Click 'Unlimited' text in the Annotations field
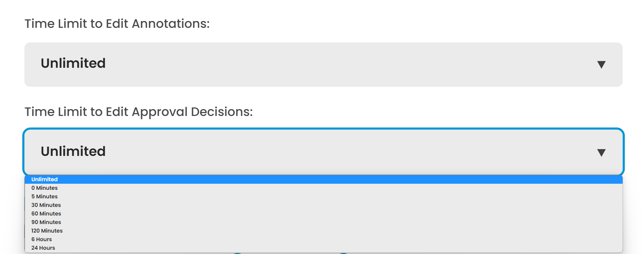644x254 pixels. coord(73,63)
